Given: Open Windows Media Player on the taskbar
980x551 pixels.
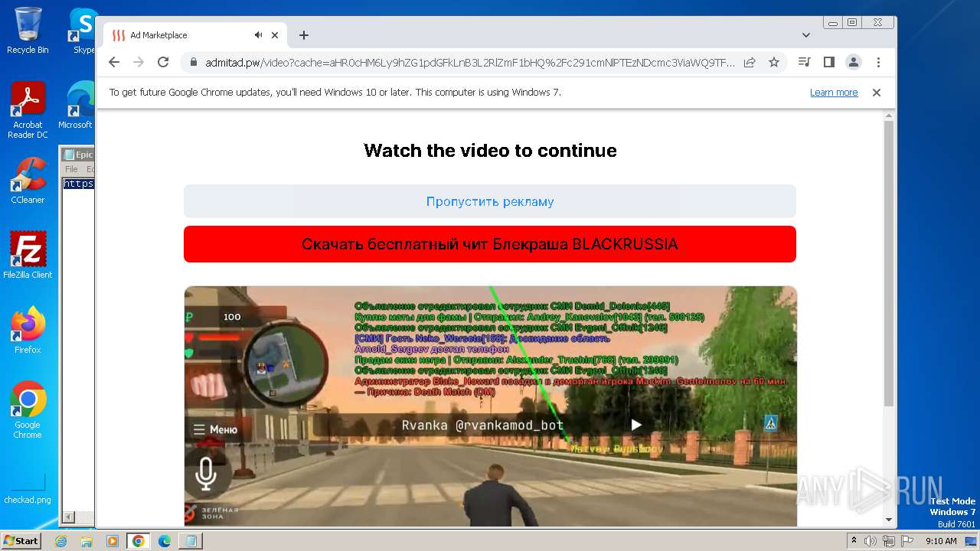Looking at the screenshot, I should tap(113, 541).
